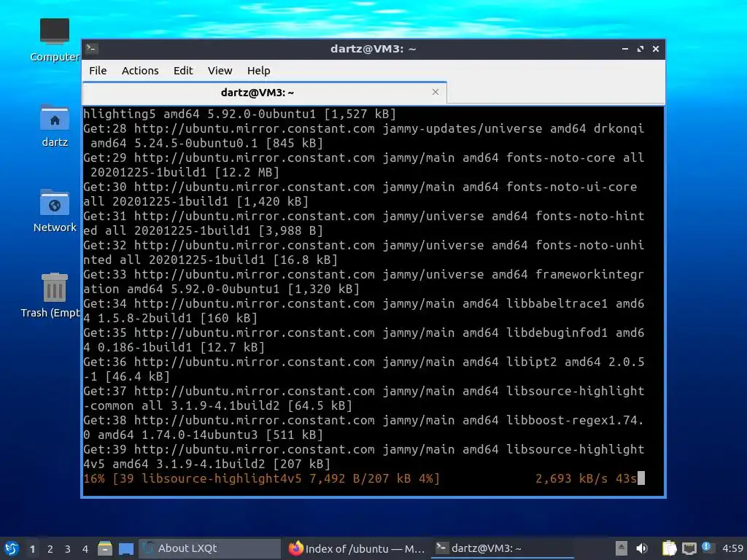
Task: Click the update notifier tray icon
Action: click(708, 548)
